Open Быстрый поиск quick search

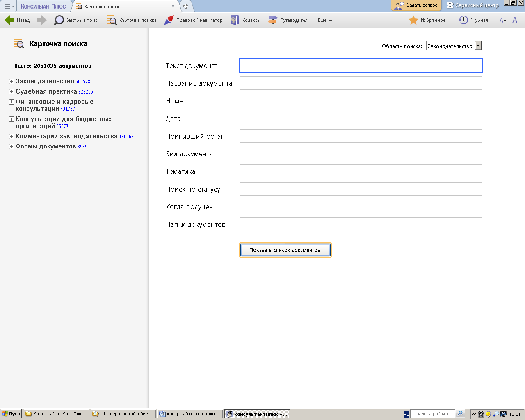point(77,20)
